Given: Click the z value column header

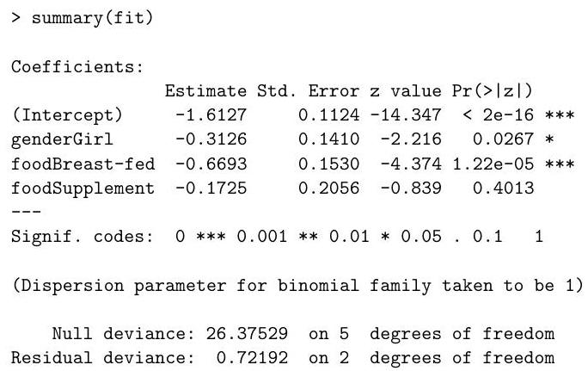Looking at the screenshot, I should tap(401, 90).
